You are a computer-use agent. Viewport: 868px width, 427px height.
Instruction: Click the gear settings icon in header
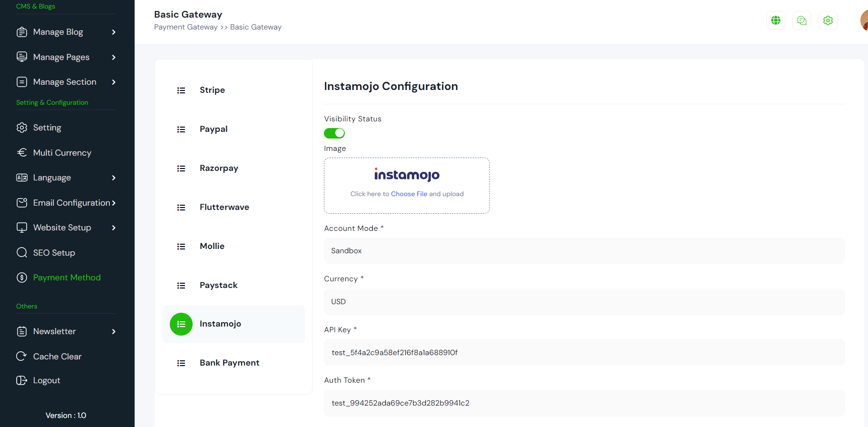pos(828,20)
